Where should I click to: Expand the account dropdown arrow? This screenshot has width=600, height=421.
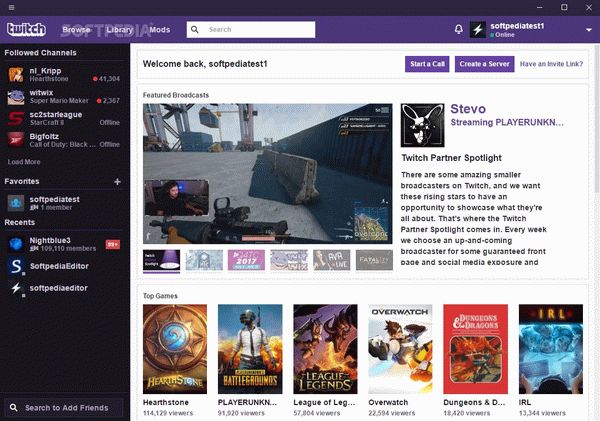click(589, 30)
